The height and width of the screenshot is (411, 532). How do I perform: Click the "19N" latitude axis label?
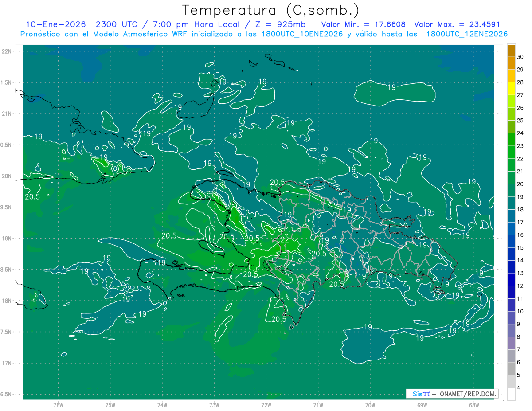[7, 239]
